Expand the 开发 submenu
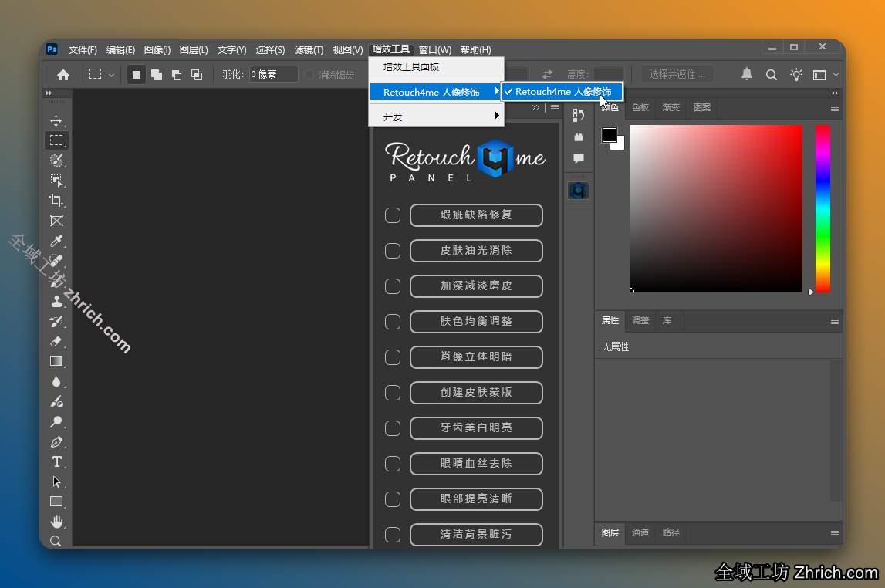 pos(436,117)
